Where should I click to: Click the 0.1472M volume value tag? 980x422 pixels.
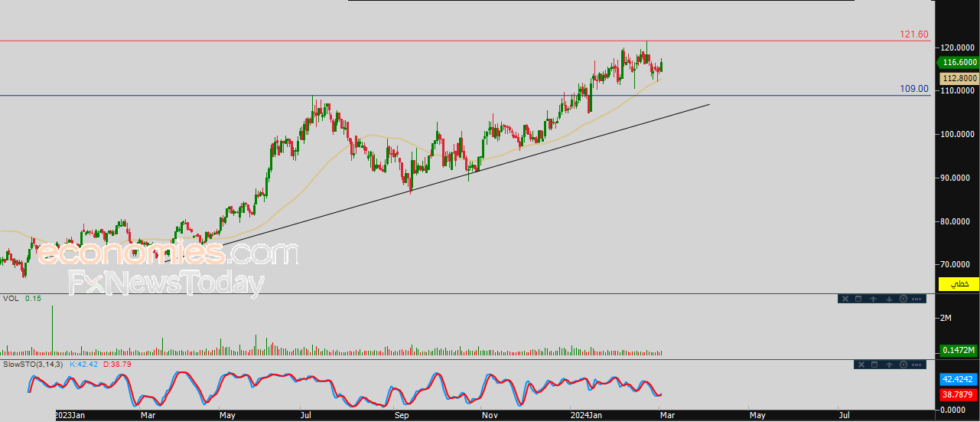tap(959, 350)
